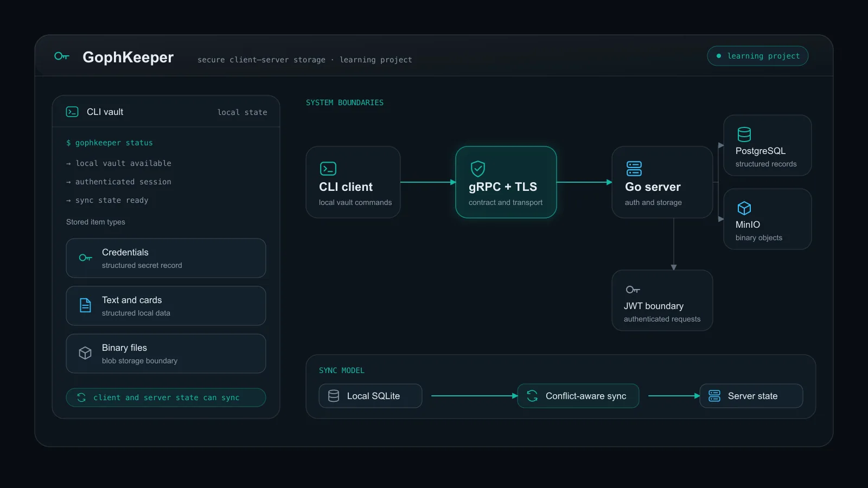Viewport: 868px width, 488px height.
Task: Click the Local SQLite database icon
Action: coord(334,396)
